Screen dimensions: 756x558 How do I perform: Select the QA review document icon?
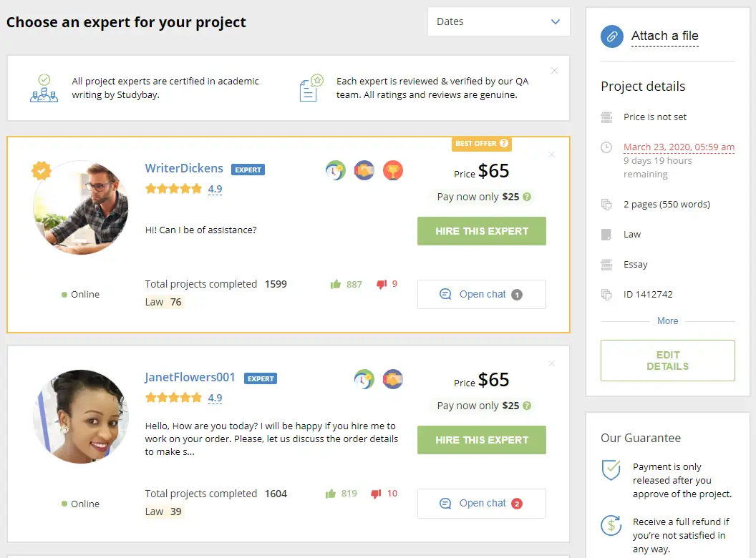309,86
